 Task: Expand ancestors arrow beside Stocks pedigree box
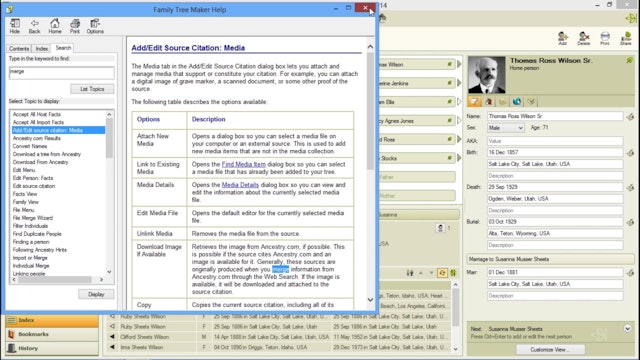(x=459, y=158)
